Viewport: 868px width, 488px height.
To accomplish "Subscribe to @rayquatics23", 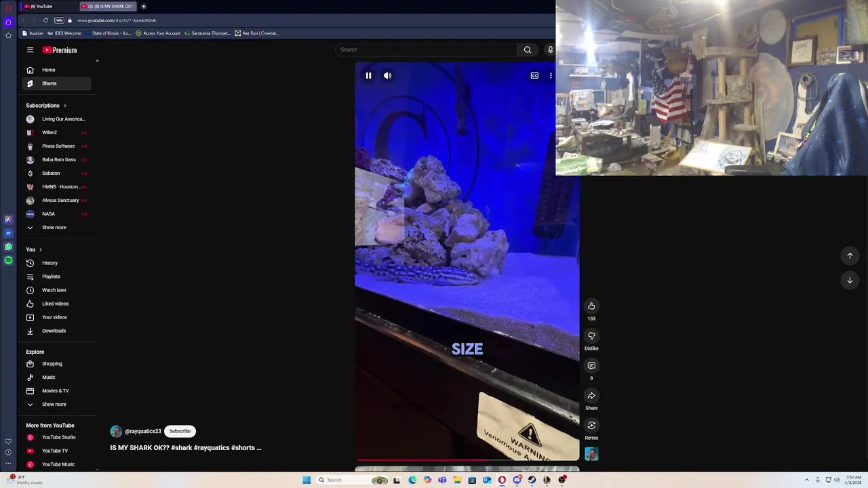I will [180, 431].
